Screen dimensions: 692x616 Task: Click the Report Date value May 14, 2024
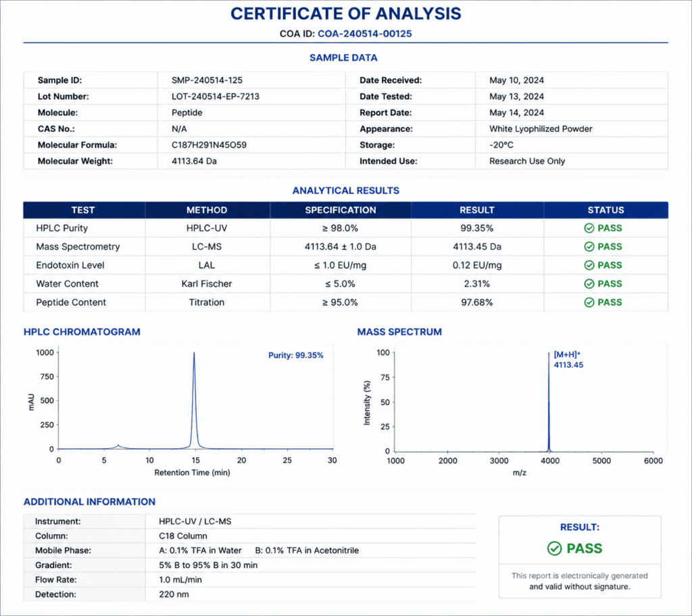point(516,113)
